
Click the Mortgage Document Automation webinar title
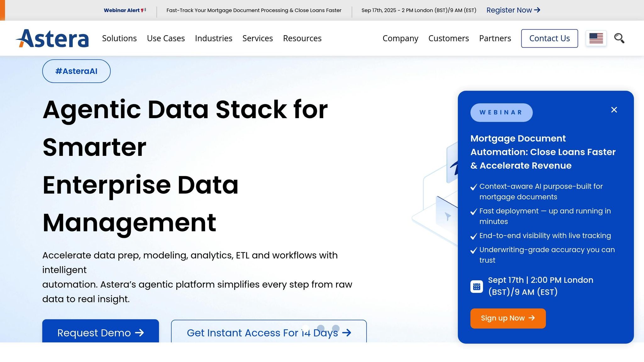click(543, 152)
